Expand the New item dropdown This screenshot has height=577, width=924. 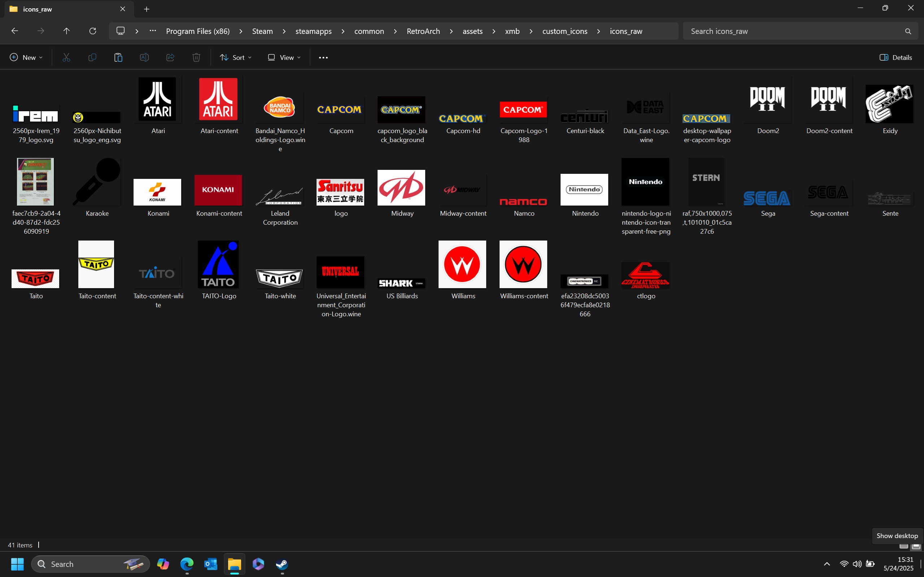(26, 57)
